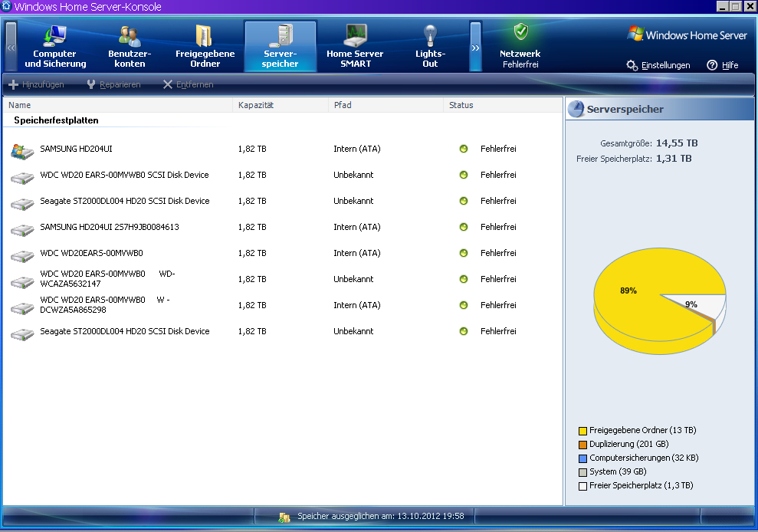
Task: Click the SAMSUNG 2S7H9JB0084613 drive icon
Action: (22, 230)
